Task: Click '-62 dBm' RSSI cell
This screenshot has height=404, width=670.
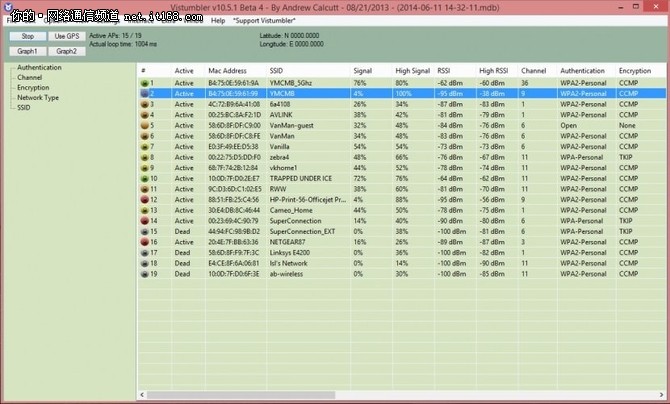Action: [x=450, y=83]
